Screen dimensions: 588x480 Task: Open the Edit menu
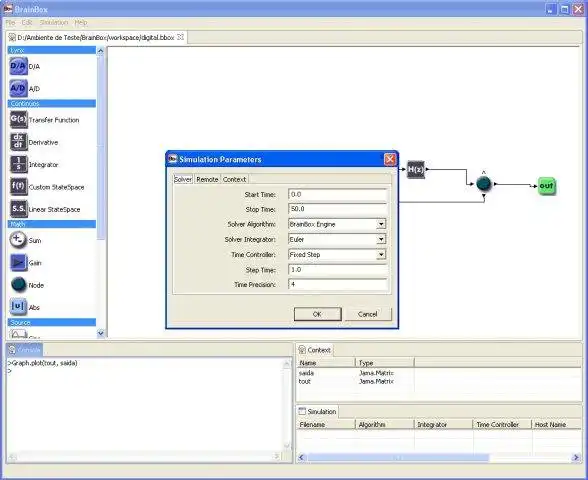(x=27, y=22)
